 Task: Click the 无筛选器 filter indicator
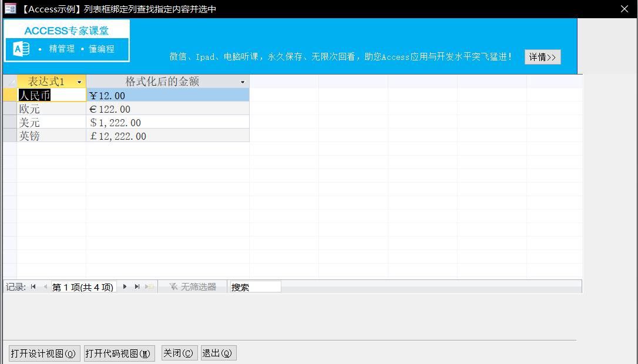193,287
